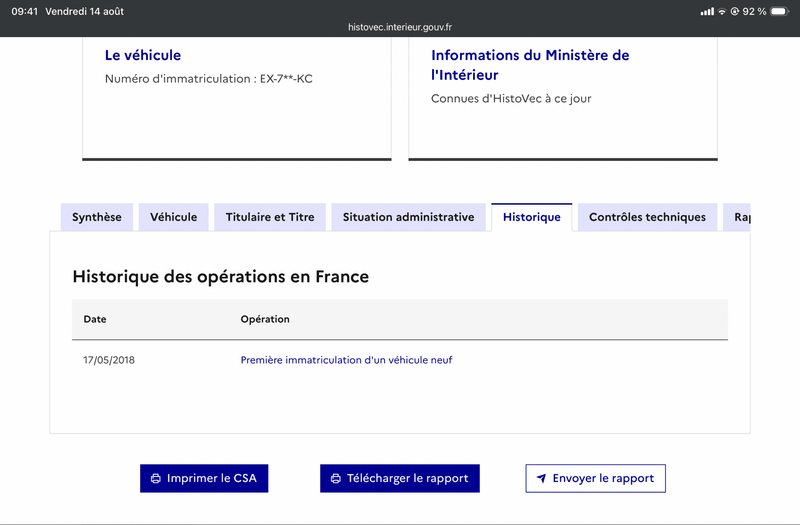Click the date 17/05/2018 cell
Viewport: 800px width, 525px height.
coord(109,360)
